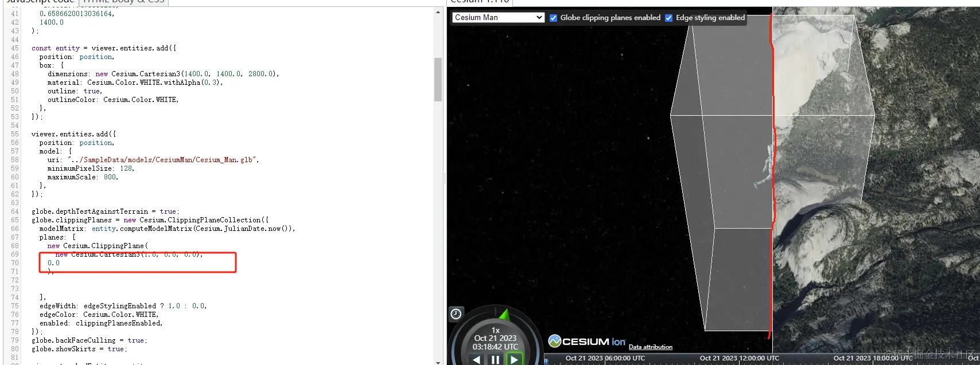Click the green play forward button

point(514,359)
